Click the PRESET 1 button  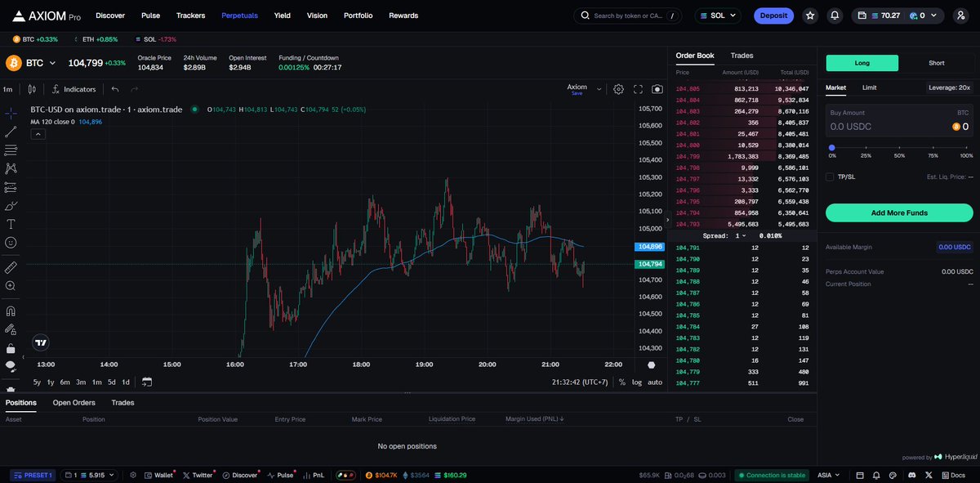pos(33,475)
